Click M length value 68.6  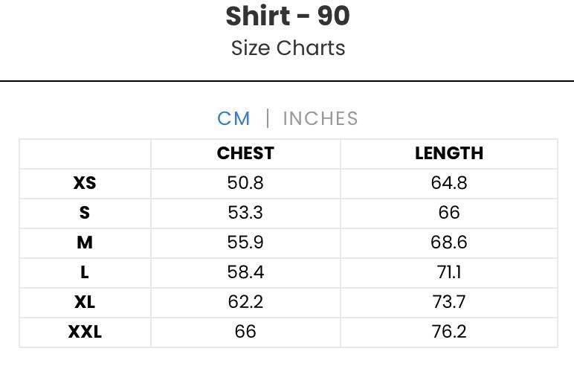[x=449, y=242]
